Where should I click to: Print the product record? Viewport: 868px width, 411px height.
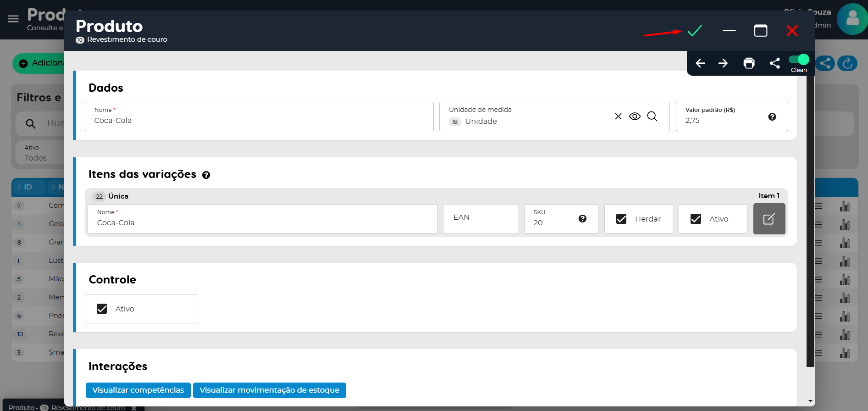(x=749, y=63)
